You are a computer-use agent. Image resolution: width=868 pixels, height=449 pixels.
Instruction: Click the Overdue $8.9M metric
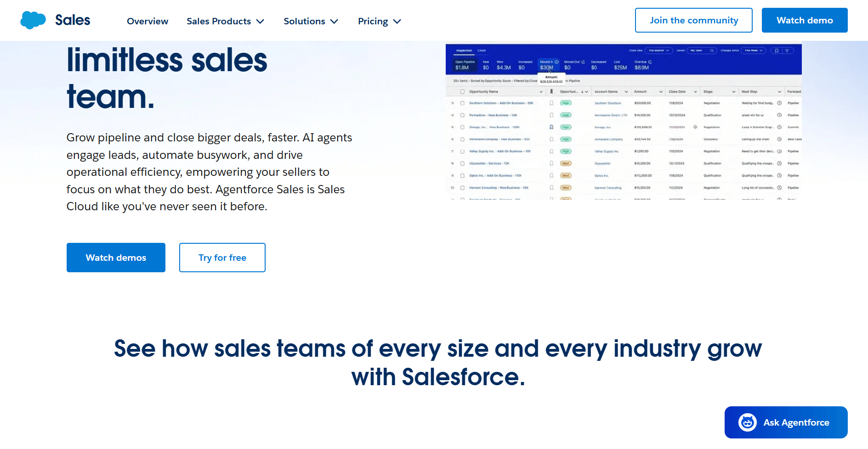pyautogui.click(x=642, y=65)
